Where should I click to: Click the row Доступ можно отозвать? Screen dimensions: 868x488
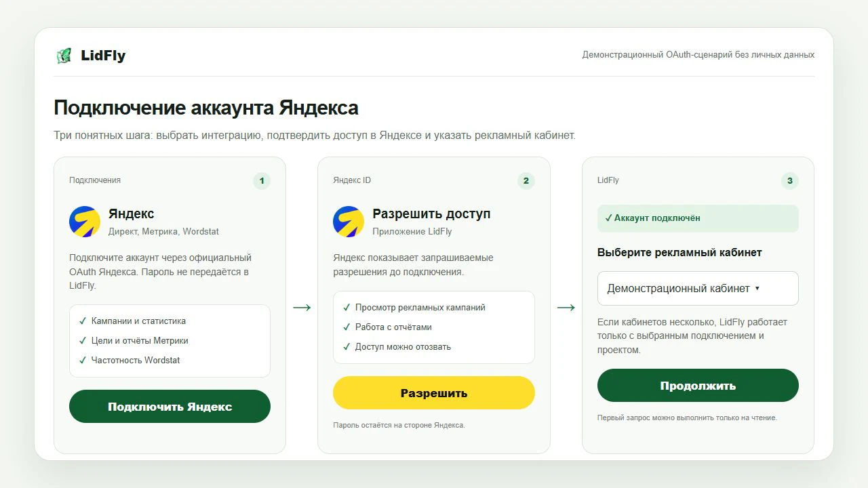click(434, 347)
